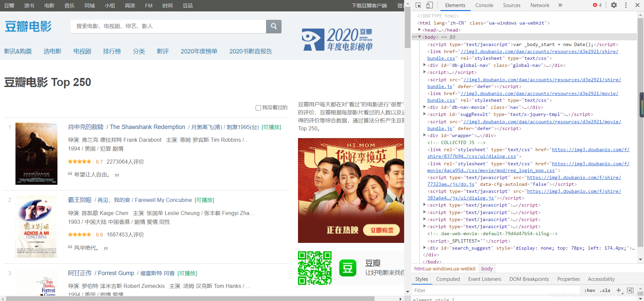Click the page horizontal scrollbar right arrow
Image resolution: width=644 pixels, height=301 pixels.
400,299
